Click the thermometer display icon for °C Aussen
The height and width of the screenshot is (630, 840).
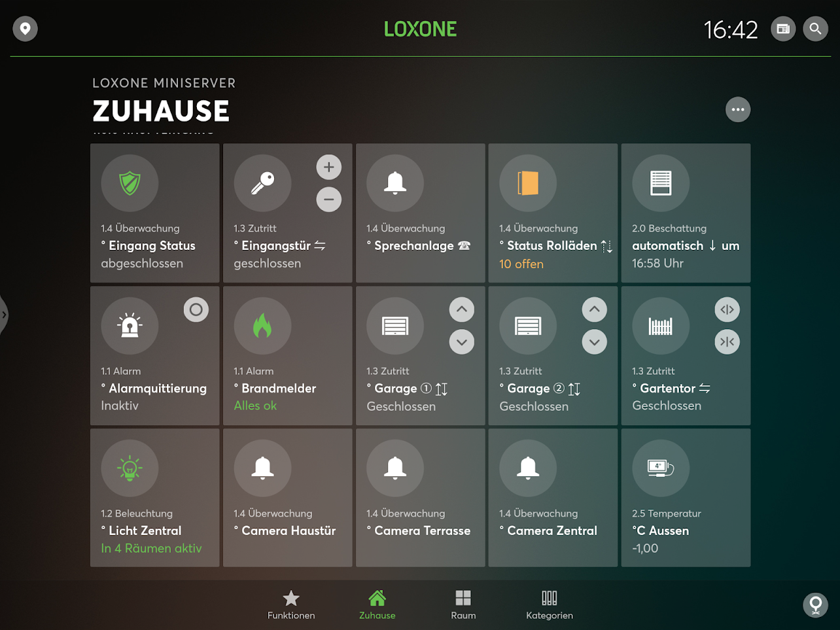[661, 468]
